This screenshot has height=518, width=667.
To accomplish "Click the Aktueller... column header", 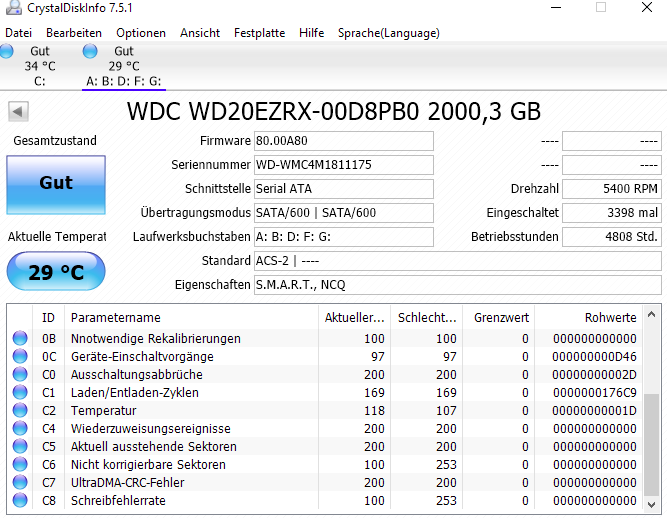I will pyautogui.click(x=354, y=318).
